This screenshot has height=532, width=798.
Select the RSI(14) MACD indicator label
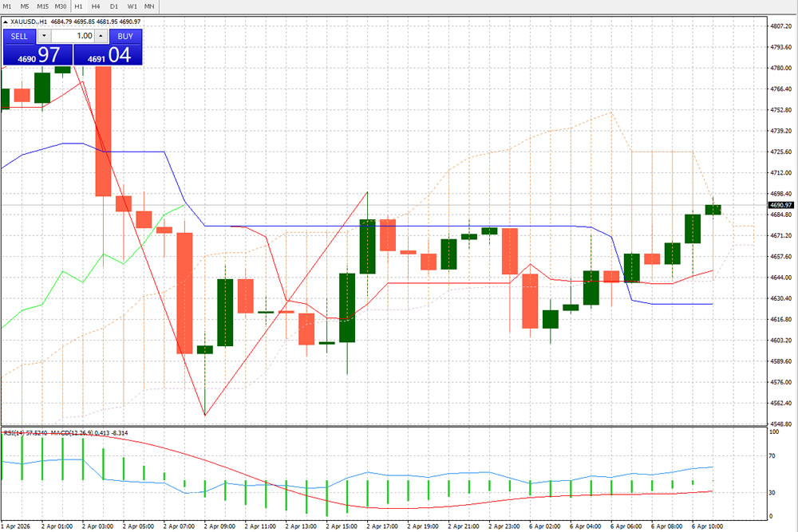65,433
